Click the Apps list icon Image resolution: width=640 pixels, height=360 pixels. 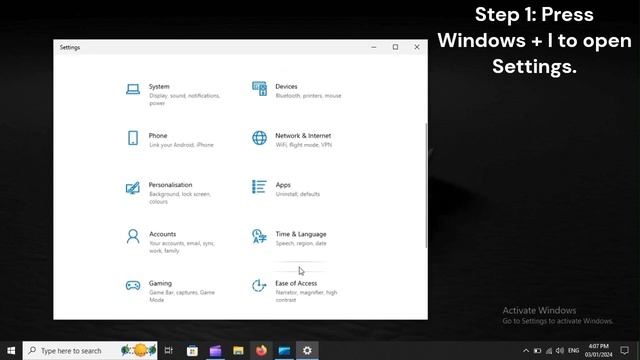point(259,187)
